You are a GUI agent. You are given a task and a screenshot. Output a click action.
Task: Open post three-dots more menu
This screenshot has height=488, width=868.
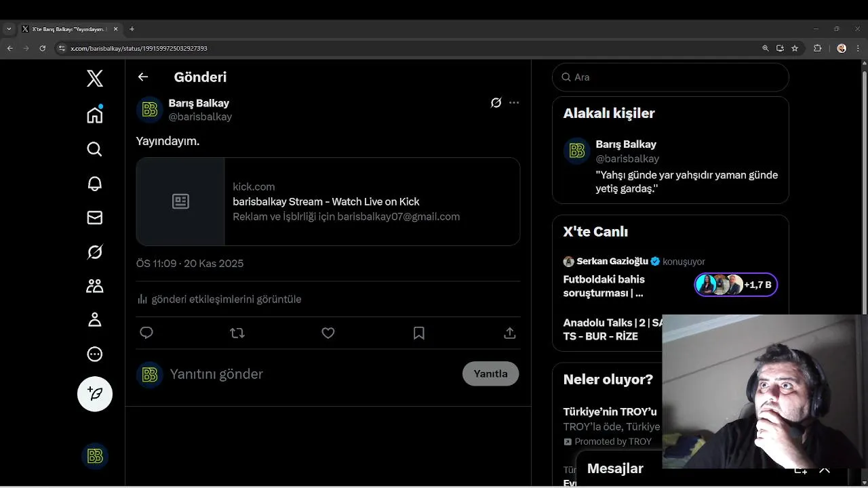click(x=514, y=103)
